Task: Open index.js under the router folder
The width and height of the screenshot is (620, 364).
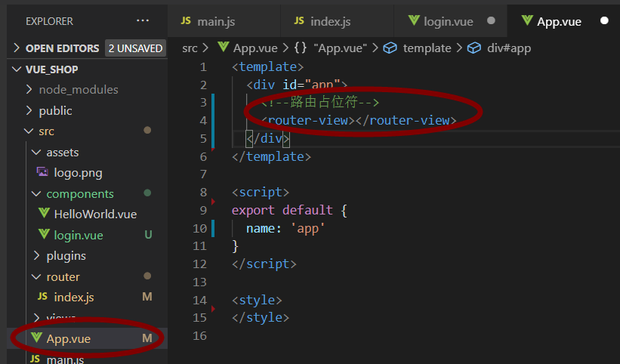Action: (x=87, y=298)
